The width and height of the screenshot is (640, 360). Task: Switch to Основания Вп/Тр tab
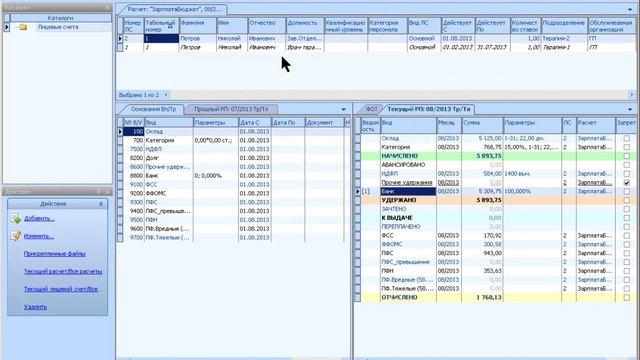coord(153,109)
